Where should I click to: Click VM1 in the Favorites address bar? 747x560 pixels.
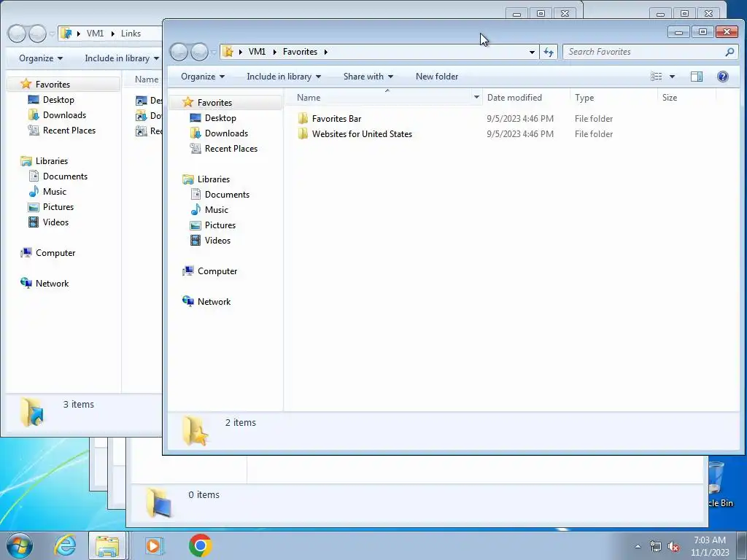[x=257, y=52]
